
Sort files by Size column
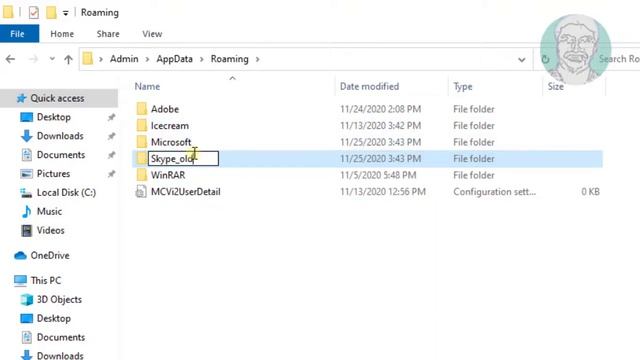click(x=556, y=87)
